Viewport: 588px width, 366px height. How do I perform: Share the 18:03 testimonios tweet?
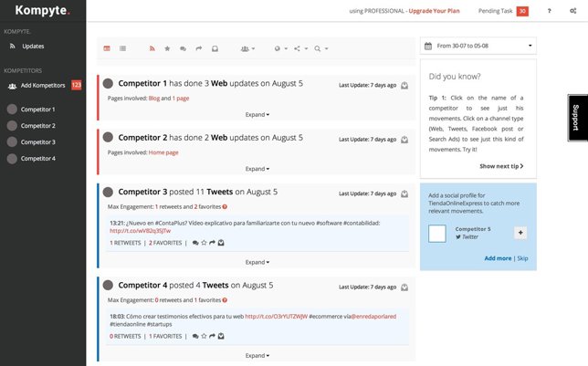click(212, 336)
